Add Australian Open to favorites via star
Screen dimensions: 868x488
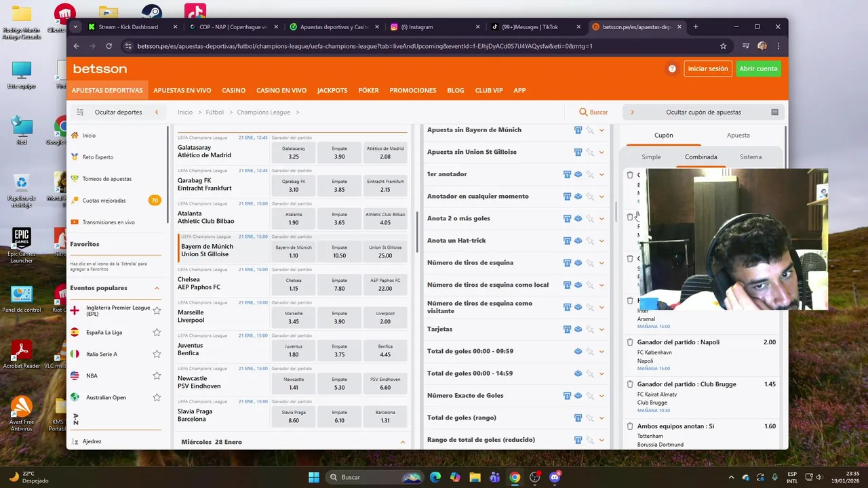(157, 398)
